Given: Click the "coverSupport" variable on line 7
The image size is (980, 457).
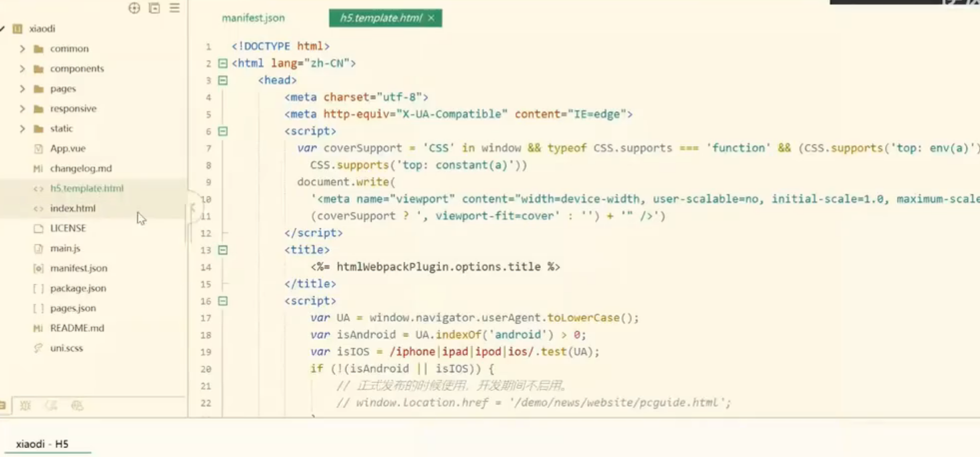Looking at the screenshot, I should (362, 148).
